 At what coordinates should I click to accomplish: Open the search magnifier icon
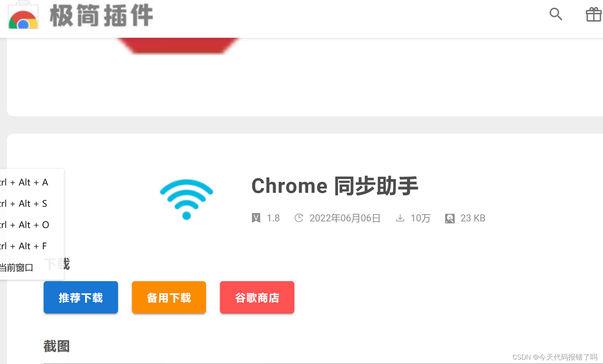coord(556,14)
